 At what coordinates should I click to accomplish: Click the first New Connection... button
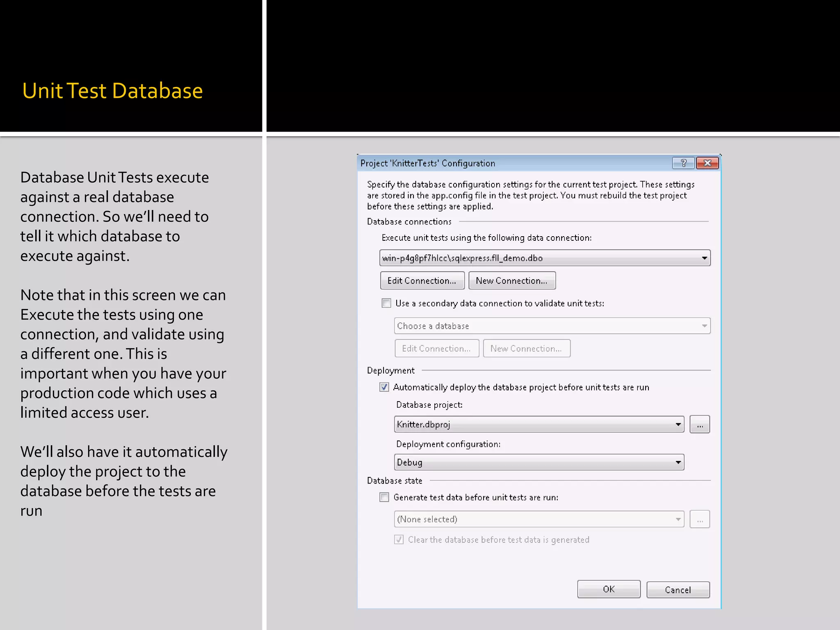tap(512, 281)
